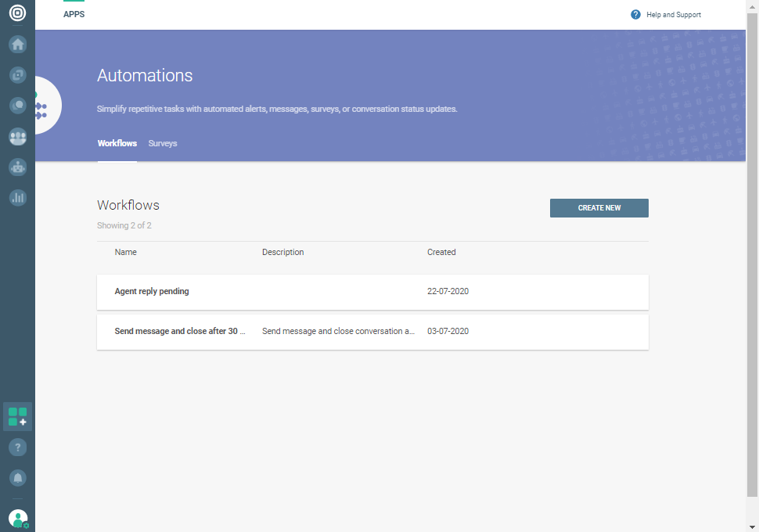Switch to the Surveys tab
Screen dimensions: 759x532
[x=163, y=144]
